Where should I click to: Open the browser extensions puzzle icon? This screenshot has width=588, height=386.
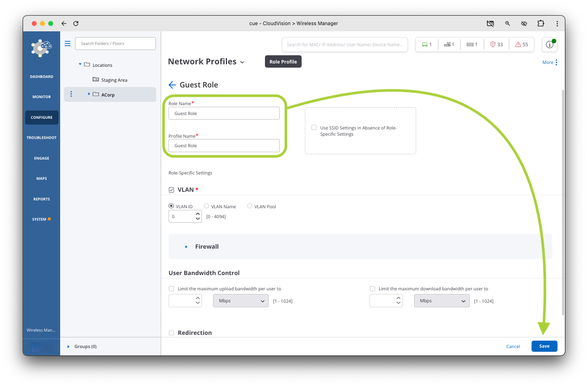click(x=541, y=24)
